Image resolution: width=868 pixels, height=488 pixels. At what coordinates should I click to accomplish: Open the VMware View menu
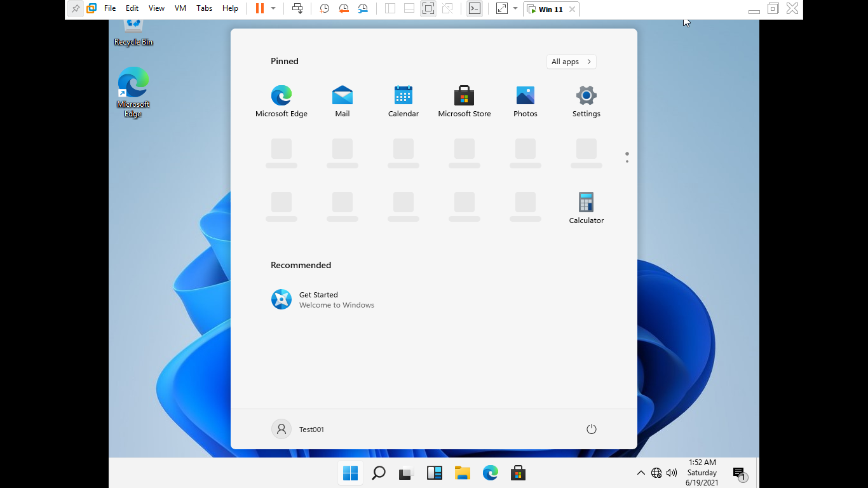click(156, 8)
